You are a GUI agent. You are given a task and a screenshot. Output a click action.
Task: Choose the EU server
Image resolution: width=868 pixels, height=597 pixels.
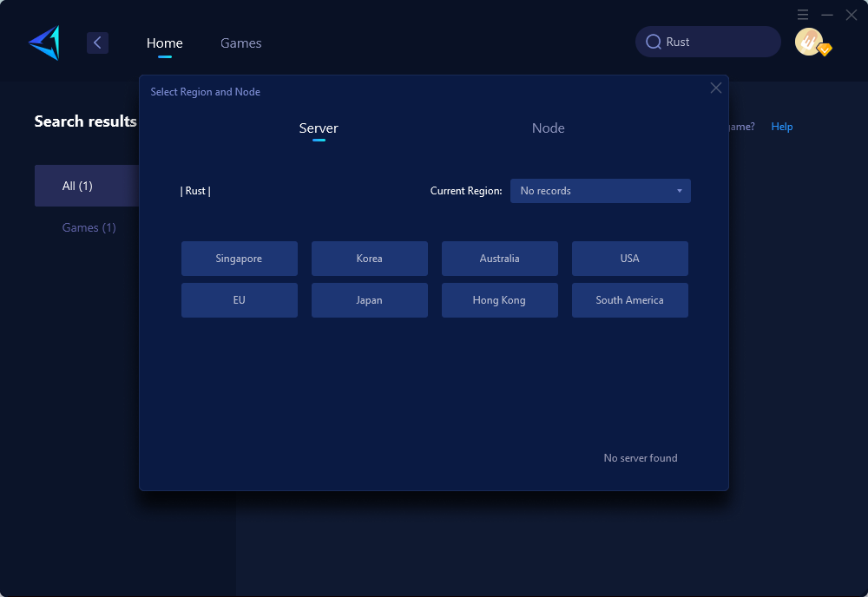click(x=240, y=300)
